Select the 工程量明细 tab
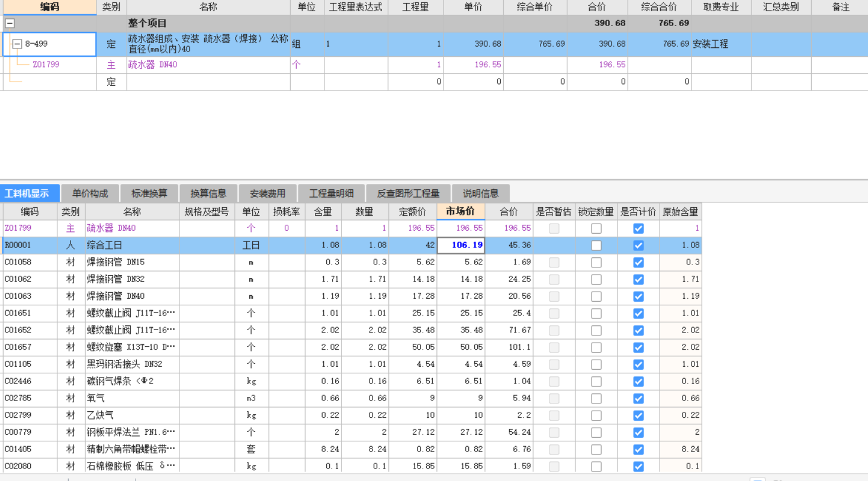The width and height of the screenshot is (868, 481). tap(332, 193)
